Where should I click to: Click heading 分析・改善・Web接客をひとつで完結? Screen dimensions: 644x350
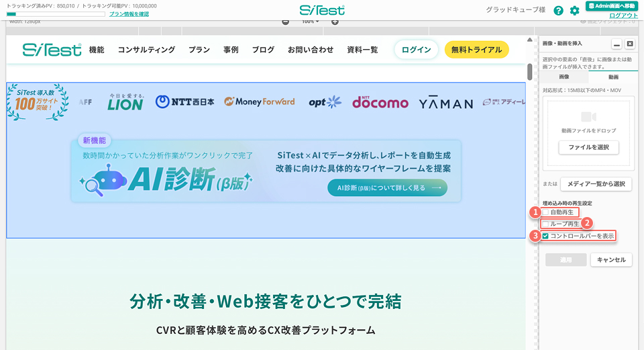(266, 302)
